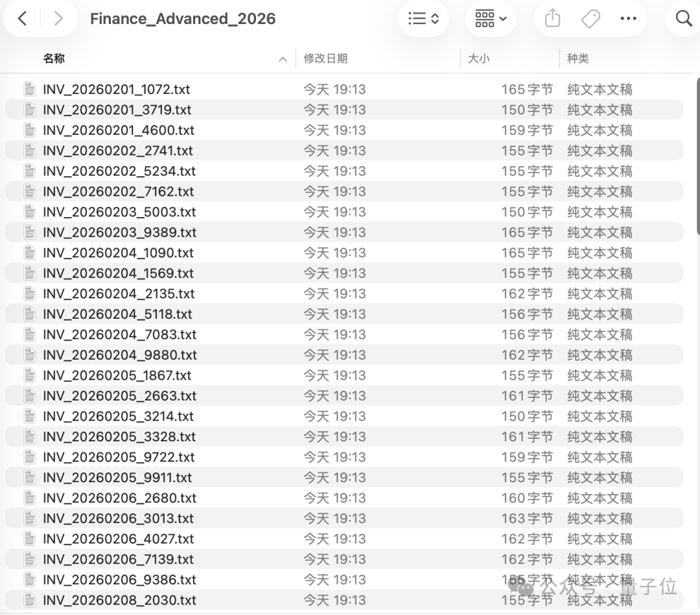This screenshot has height=615, width=700.
Task: Select file INV_20260201_4600.txt
Action: [344, 130]
